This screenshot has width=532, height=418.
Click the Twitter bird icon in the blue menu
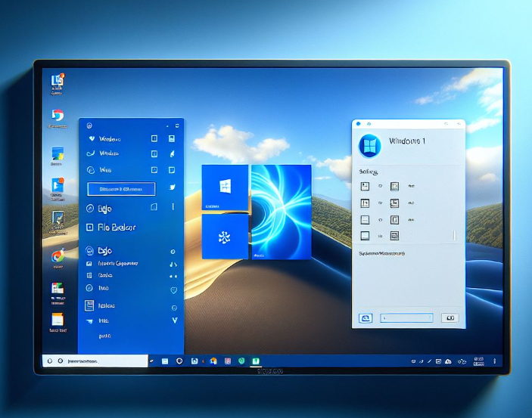173,187
